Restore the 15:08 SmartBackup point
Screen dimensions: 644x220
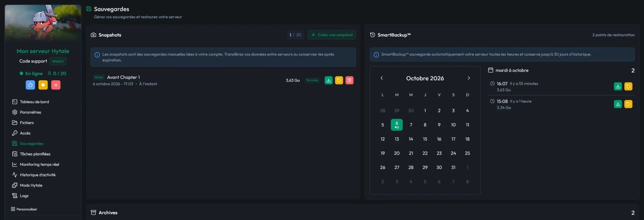coord(628,104)
